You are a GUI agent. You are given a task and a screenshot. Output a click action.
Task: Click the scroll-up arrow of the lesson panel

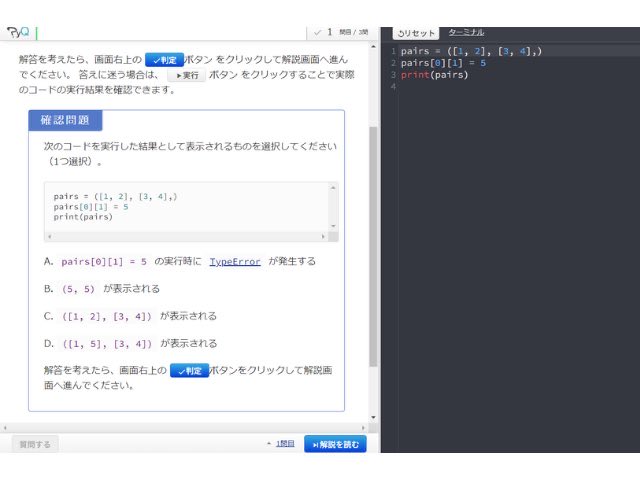373,47
